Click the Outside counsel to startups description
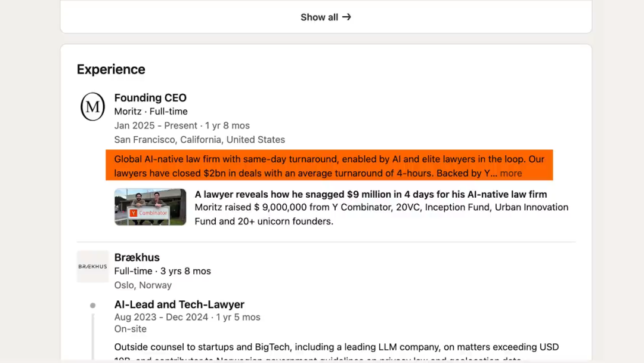644x363 pixels. click(x=337, y=352)
